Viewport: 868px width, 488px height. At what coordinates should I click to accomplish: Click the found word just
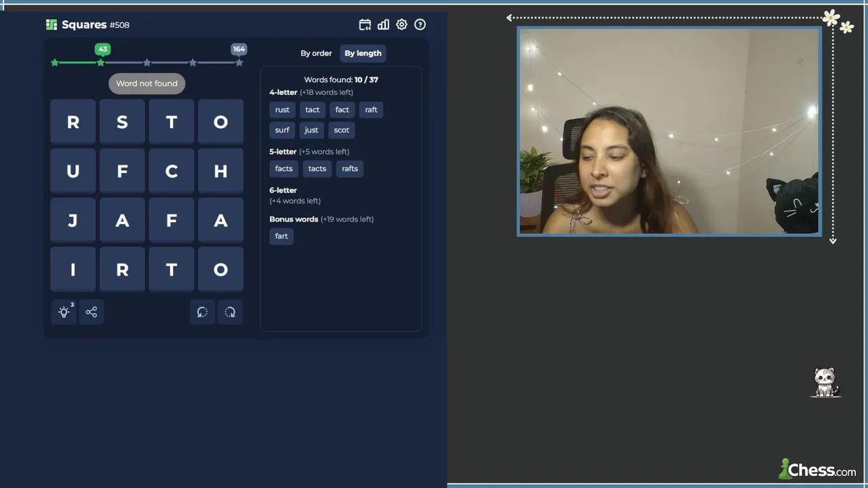point(311,130)
